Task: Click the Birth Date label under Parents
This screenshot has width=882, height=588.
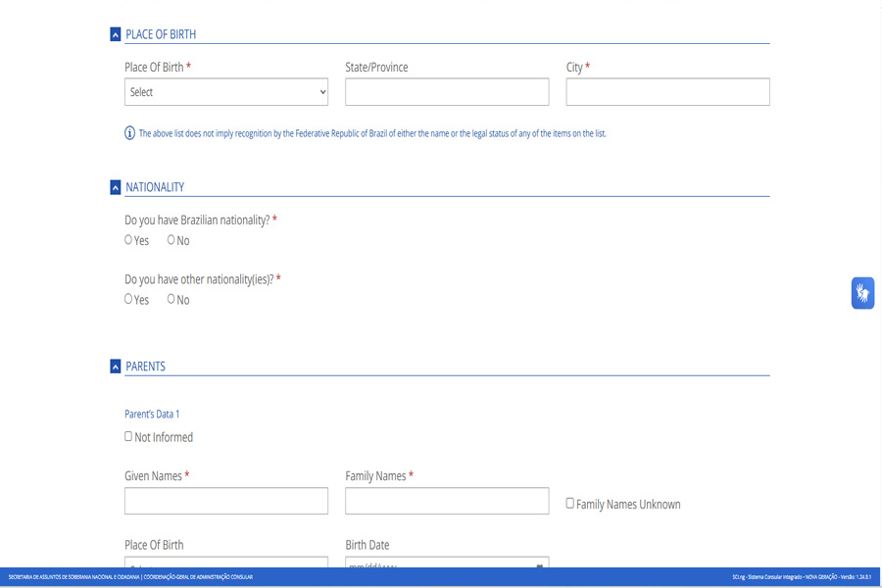Action: pos(367,545)
